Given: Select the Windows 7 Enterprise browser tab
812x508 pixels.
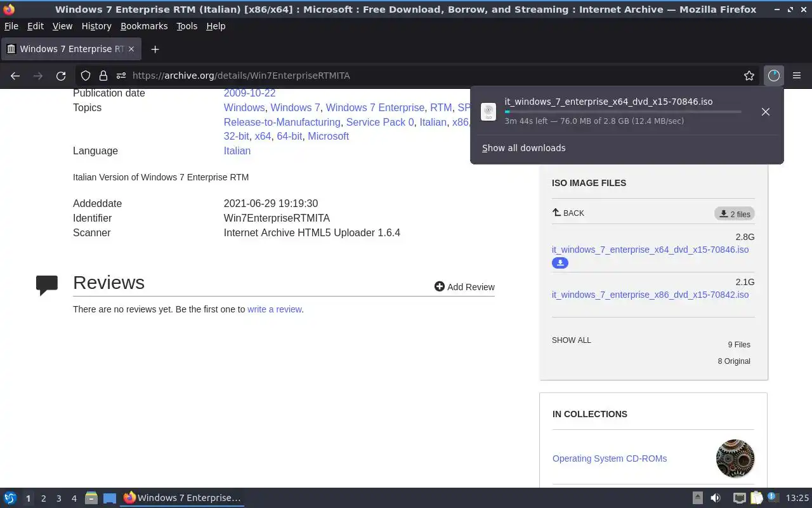Looking at the screenshot, I should click(x=71, y=49).
